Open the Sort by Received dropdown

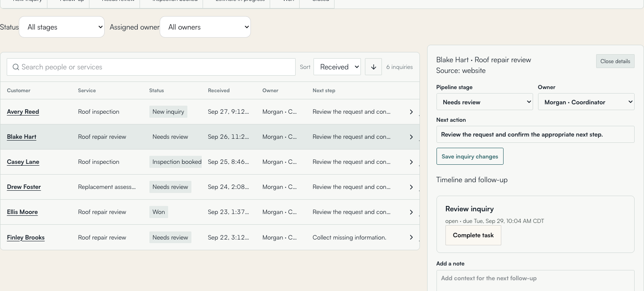point(337,67)
